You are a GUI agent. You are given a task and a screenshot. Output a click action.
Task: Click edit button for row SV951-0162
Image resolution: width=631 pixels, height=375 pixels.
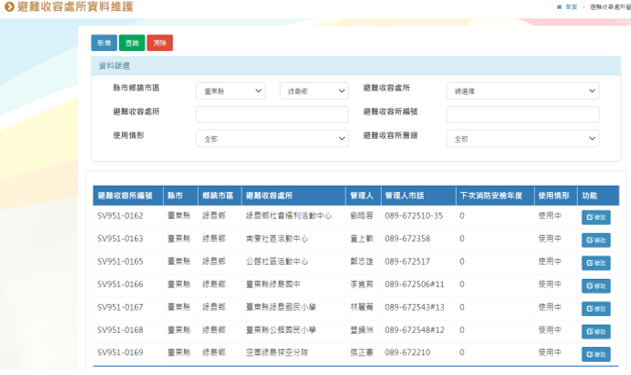[596, 217]
